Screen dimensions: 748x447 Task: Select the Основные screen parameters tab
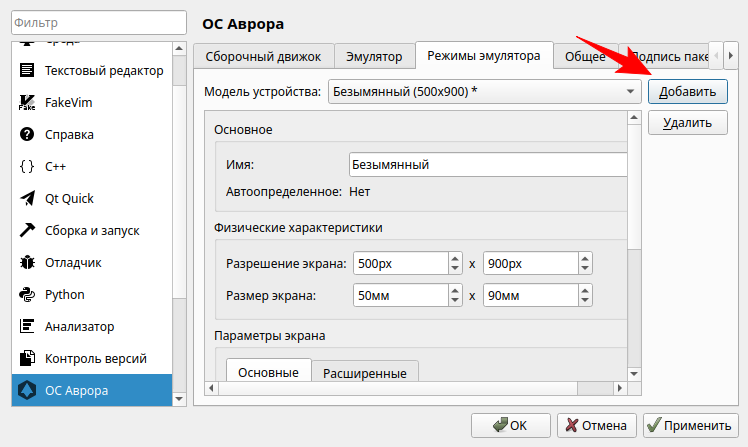point(269,372)
